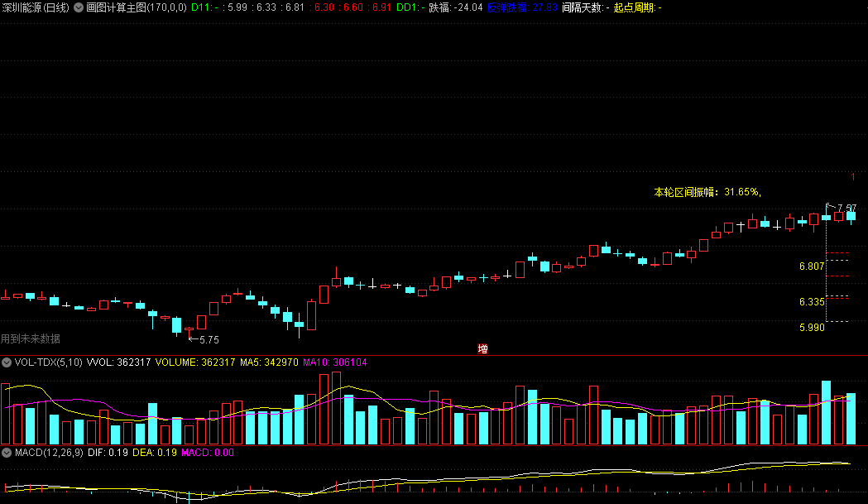Click the magenta MACD: 0.00 readout
The height and width of the screenshot is (504, 868).
[208, 453]
